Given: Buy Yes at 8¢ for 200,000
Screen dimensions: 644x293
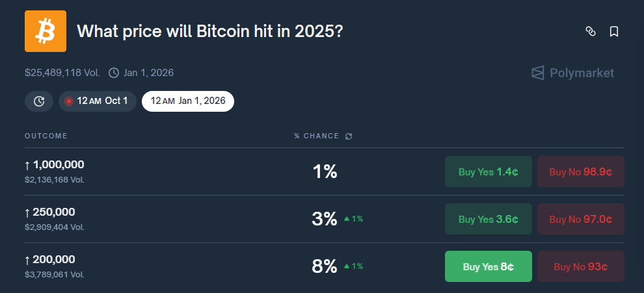Looking at the screenshot, I should tap(488, 266).
